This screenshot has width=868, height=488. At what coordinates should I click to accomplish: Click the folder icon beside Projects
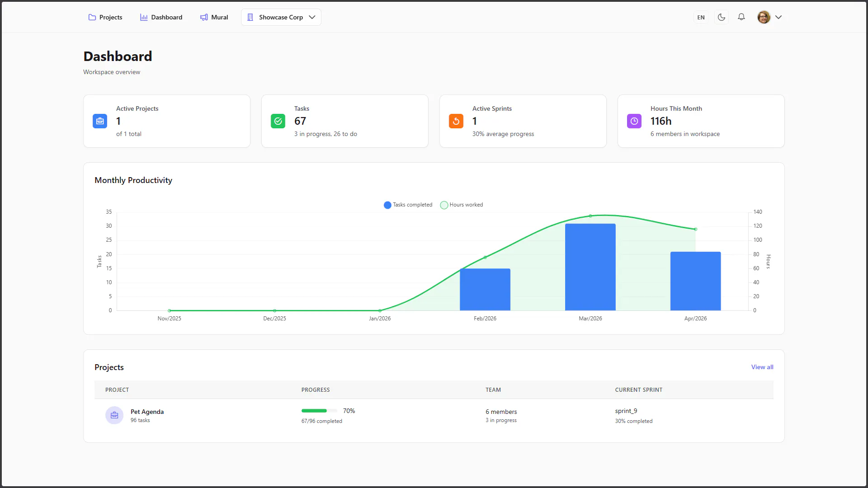tap(92, 17)
